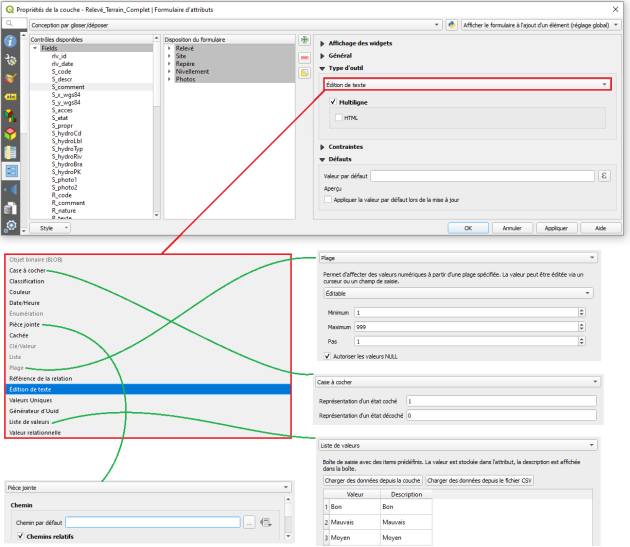This screenshot has width=630, height=547.
Task: Open the Symbology paintbrush section
Action: tap(10, 78)
